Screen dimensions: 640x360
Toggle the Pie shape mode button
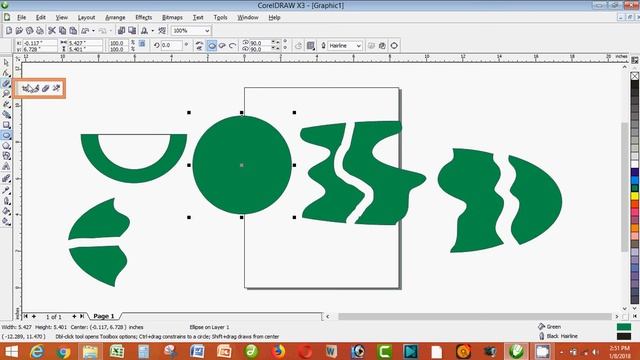click(222, 46)
